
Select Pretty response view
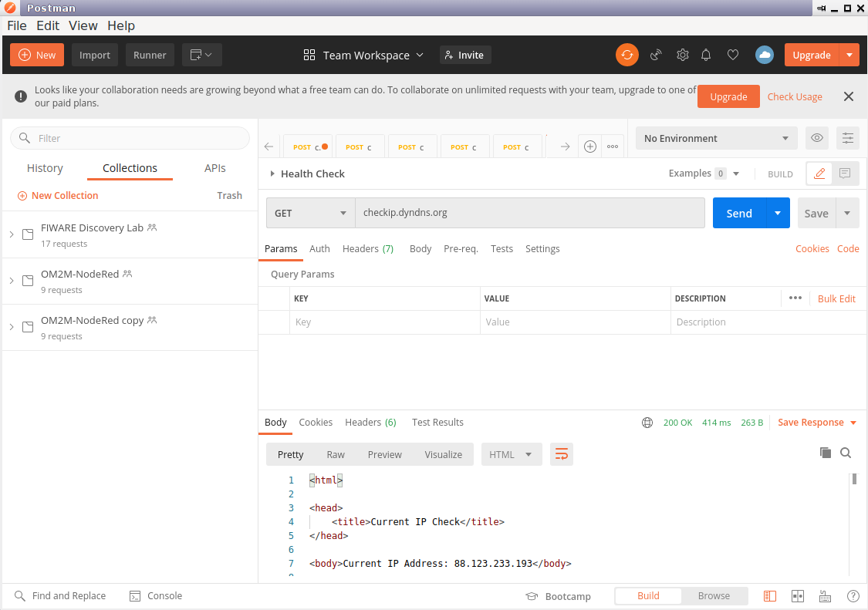(x=291, y=454)
